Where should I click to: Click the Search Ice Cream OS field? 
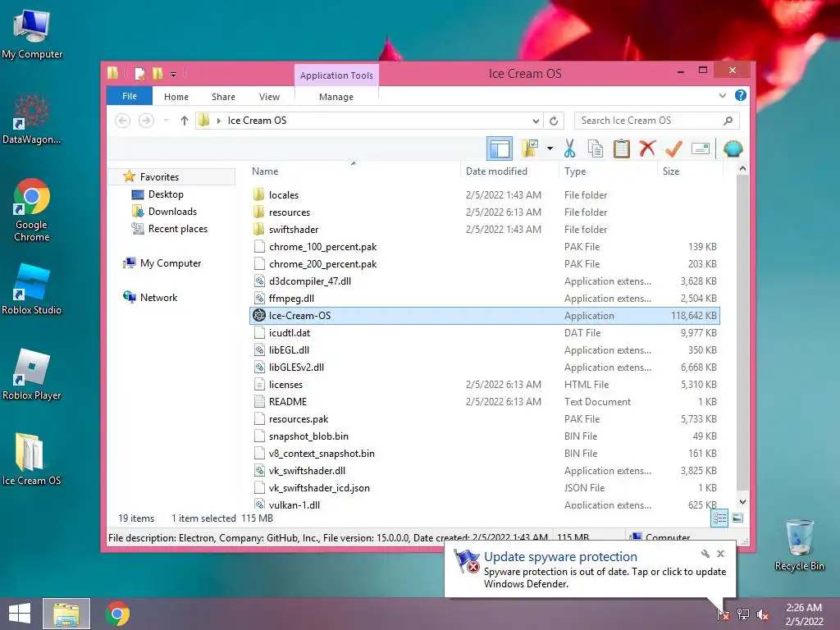657,121
